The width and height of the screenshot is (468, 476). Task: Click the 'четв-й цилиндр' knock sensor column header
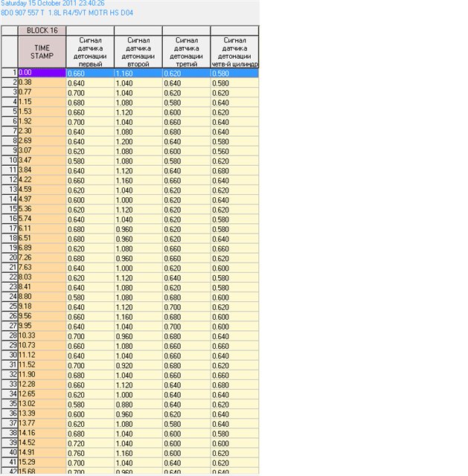pyautogui.click(x=235, y=52)
